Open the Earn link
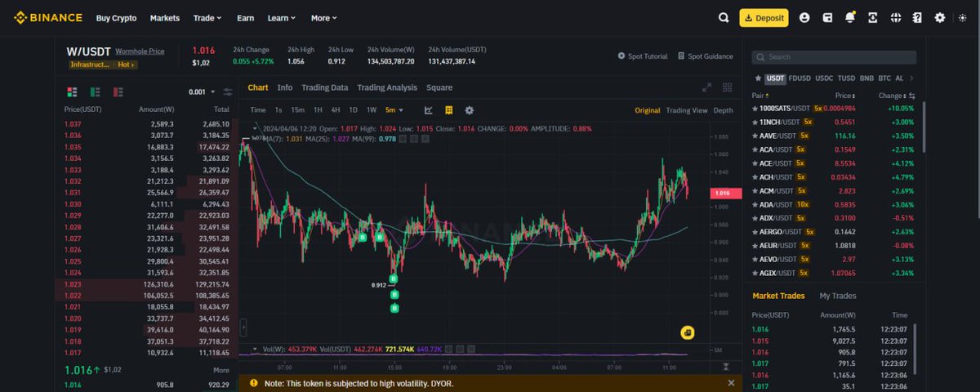 tap(245, 17)
